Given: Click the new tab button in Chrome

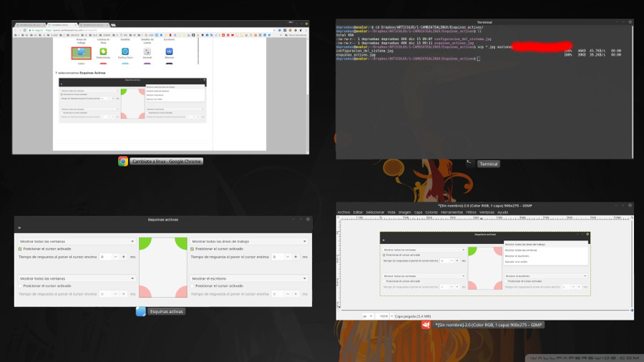Looking at the screenshot, I should click(x=113, y=25).
